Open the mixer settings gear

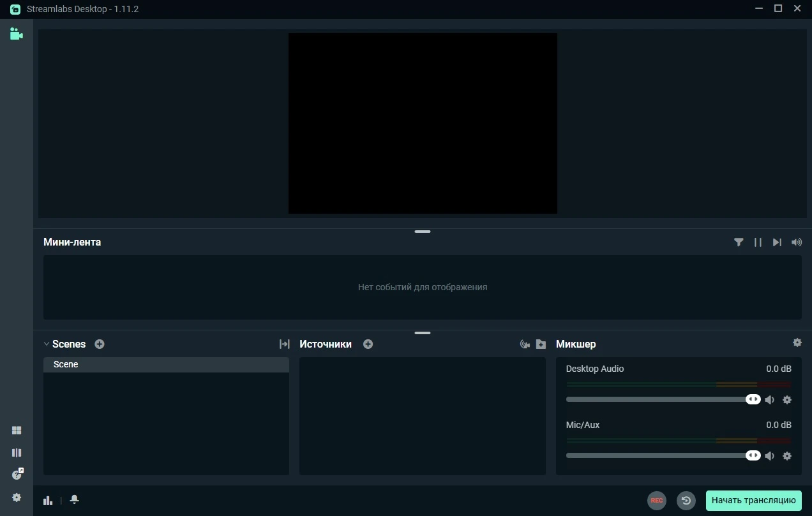click(x=797, y=343)
